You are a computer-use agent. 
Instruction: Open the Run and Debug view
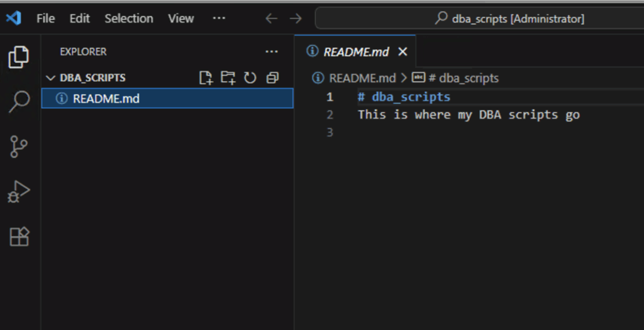(x=19, y=191)
